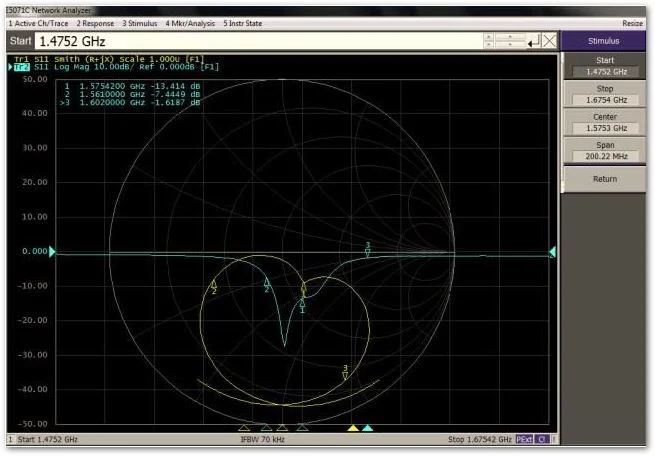Select the Span 200.22 MHz softkey
Image resolution: width=655 pixels, height=456 pixels.
(x=605, y=151)
